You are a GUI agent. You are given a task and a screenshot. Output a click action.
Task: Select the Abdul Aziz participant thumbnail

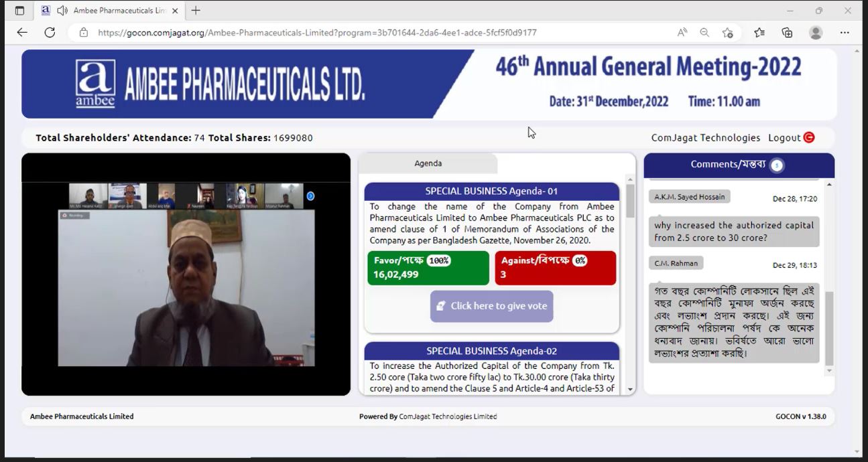pos(166,196)
